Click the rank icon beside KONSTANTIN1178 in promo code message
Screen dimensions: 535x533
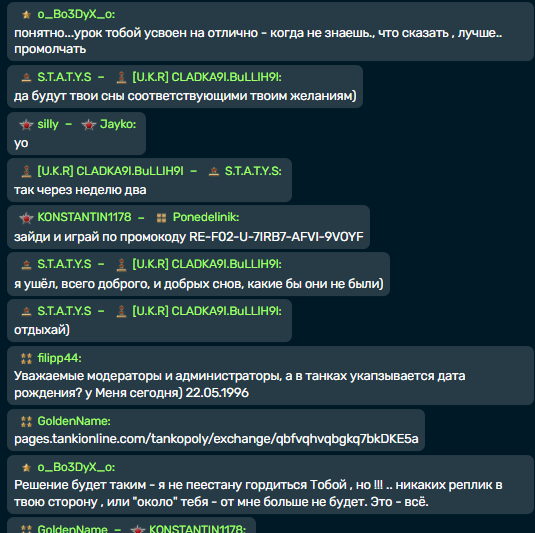click(x=26, y=218)
